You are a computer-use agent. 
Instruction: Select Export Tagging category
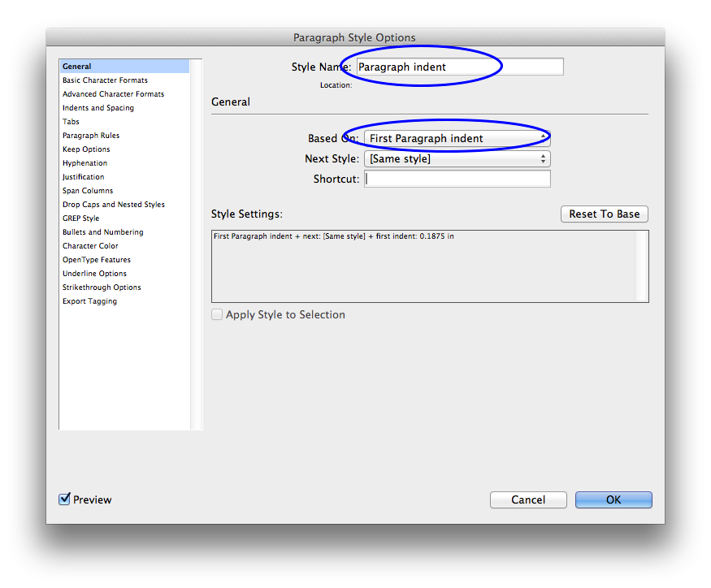click(89, 301)
